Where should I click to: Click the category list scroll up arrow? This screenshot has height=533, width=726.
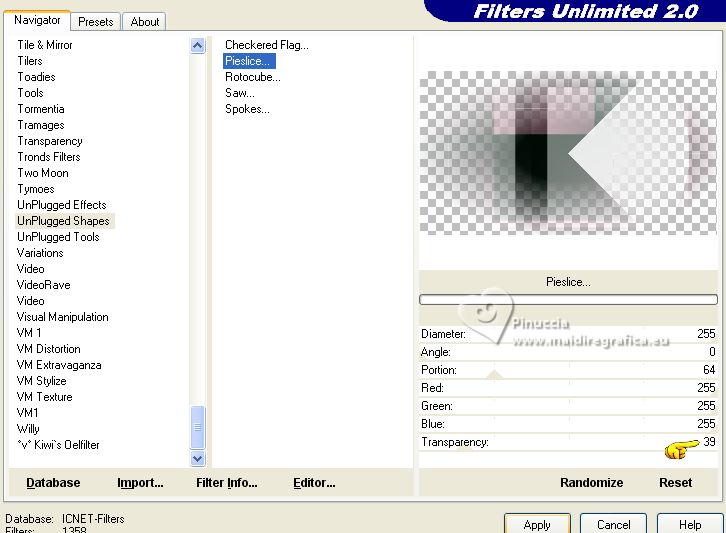pyautogui.click(x=198, y=45)
